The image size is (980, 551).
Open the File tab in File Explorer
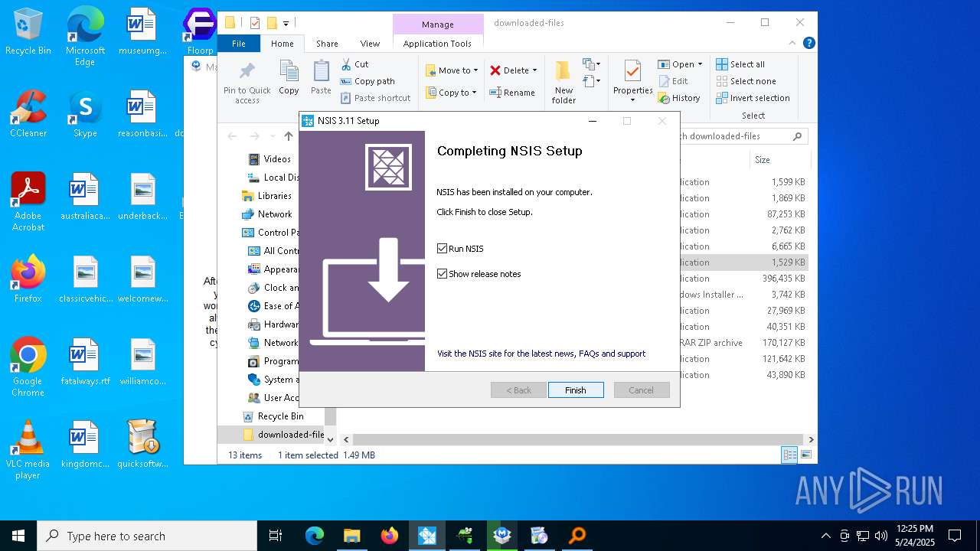239,44
